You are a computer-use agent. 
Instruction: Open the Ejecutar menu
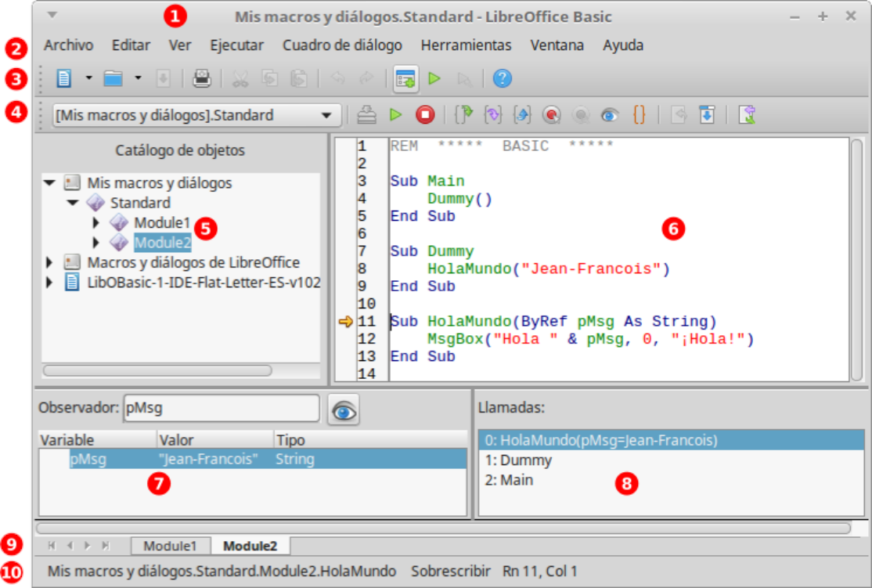(237, 45)
